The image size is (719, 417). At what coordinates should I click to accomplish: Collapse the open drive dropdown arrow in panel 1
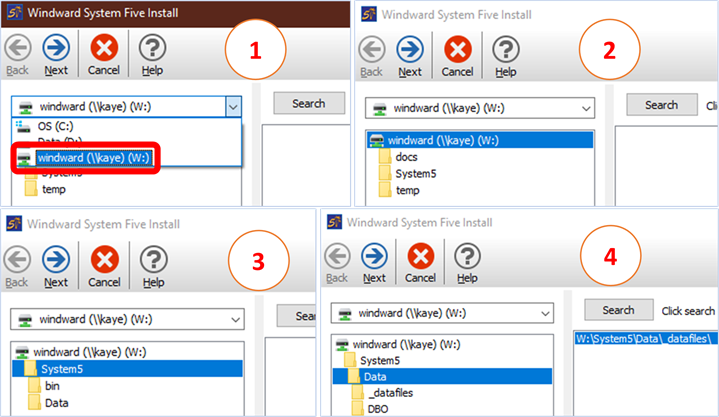tap(233, 107)
